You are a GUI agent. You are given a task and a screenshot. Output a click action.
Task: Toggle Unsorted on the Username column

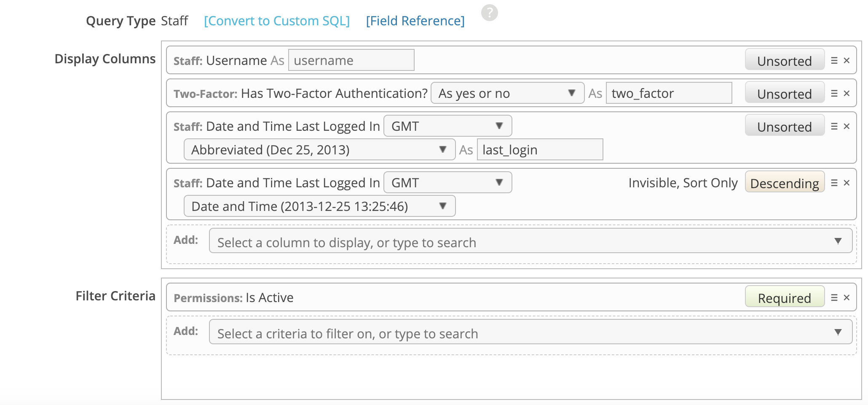click(784, 60)
